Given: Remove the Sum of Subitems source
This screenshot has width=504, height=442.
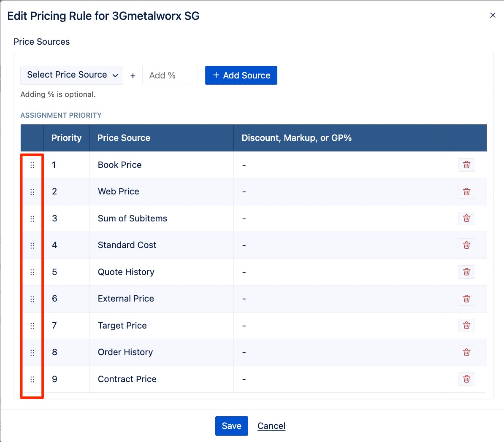Looking at the screenshot, I should tap(466, 218).
